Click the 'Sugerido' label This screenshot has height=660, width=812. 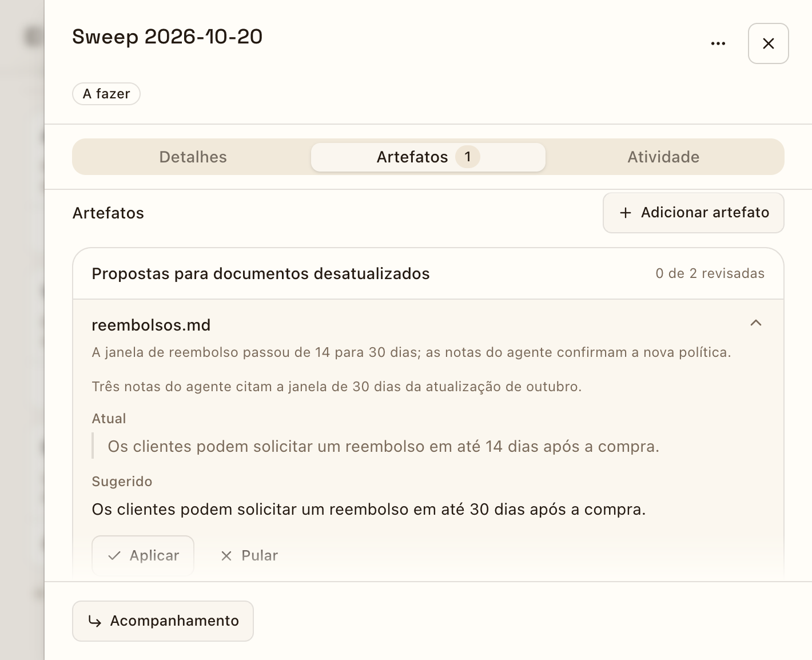(x=122, y=482)
